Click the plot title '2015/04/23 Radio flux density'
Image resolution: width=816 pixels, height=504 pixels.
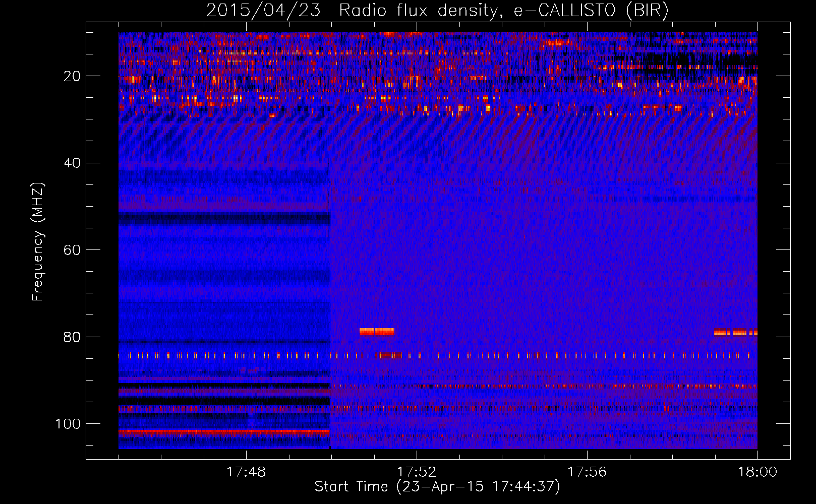click(x=352, y=11)
